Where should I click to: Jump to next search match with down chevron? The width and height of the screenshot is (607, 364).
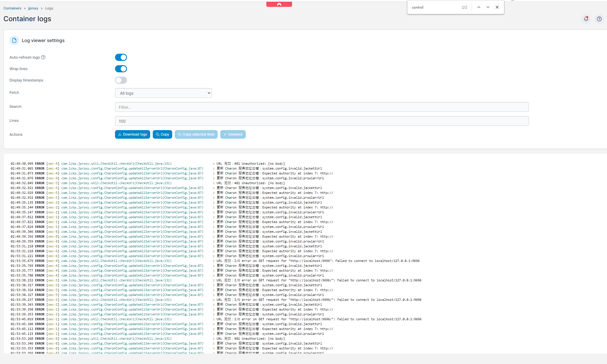point(488,7)
